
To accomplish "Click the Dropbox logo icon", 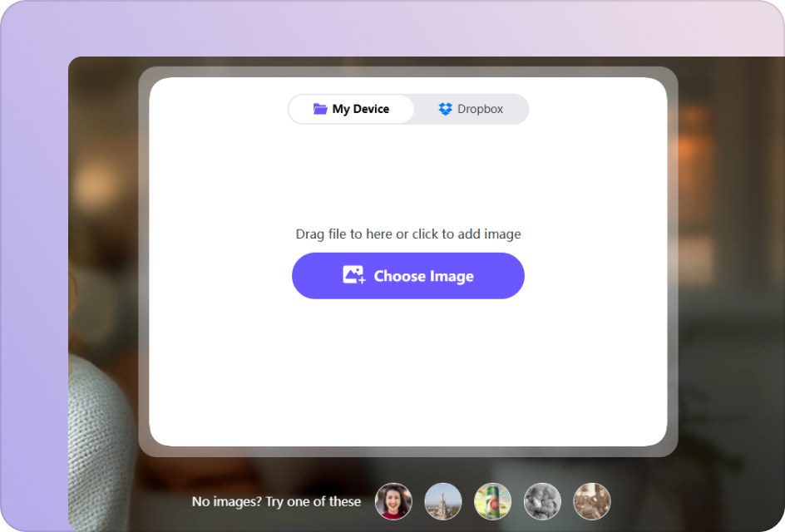I will 445,109.
